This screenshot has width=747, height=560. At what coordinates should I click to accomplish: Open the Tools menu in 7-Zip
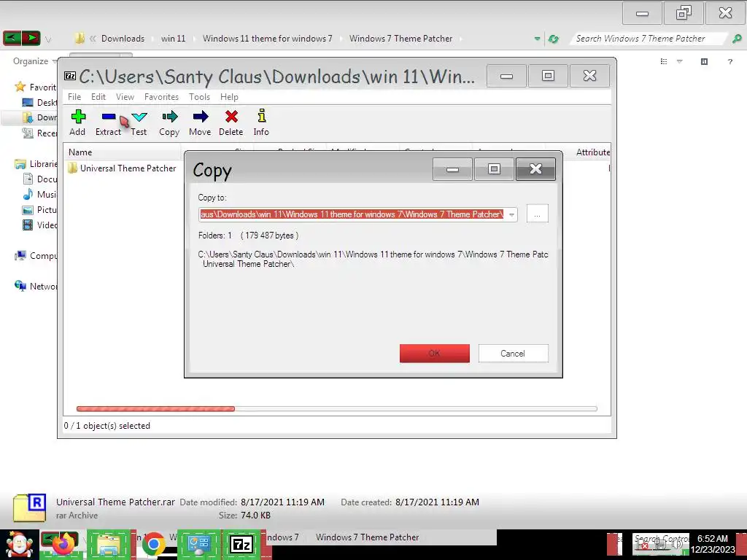coord(199,97)
